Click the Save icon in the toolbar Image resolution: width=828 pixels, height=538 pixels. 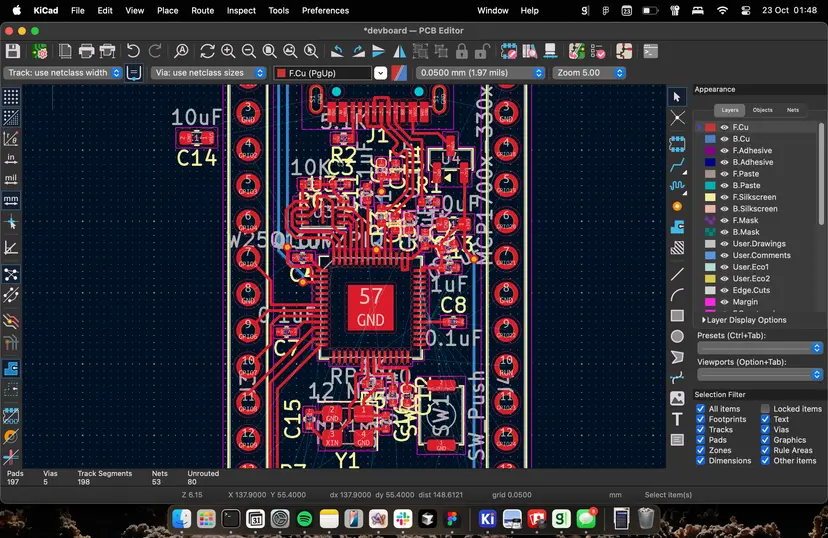pos(13,51)
